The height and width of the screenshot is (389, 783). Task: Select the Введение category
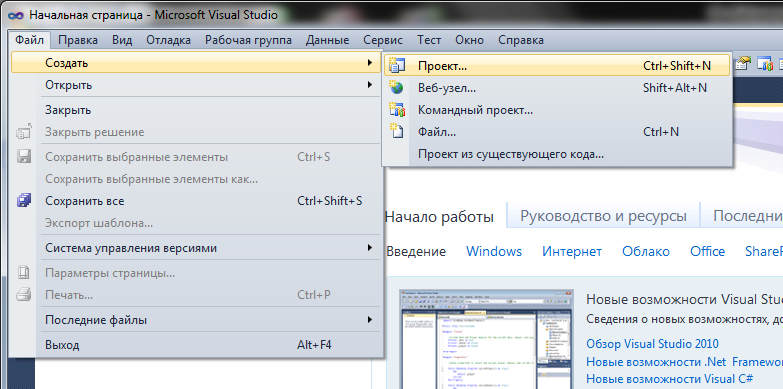[x=416, y=251]
